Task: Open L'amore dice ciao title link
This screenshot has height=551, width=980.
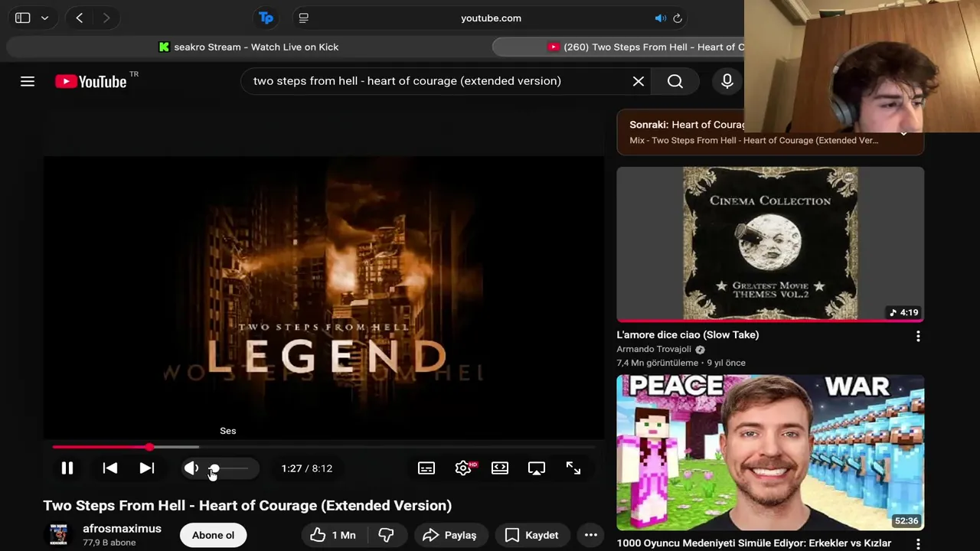Action: pyautogui.click(x=688, y=334)
